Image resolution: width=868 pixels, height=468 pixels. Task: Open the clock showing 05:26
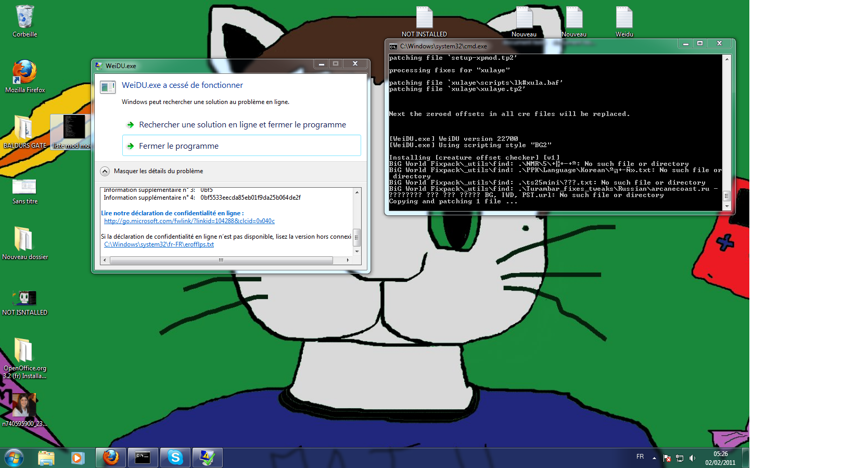pyautogui.click(x=720, y=458)
